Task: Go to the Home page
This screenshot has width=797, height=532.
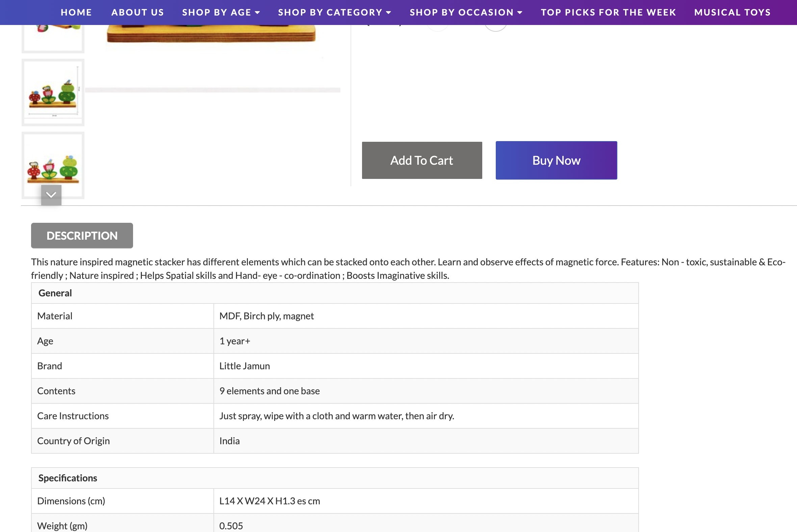Action: click(x=76, y=12)
